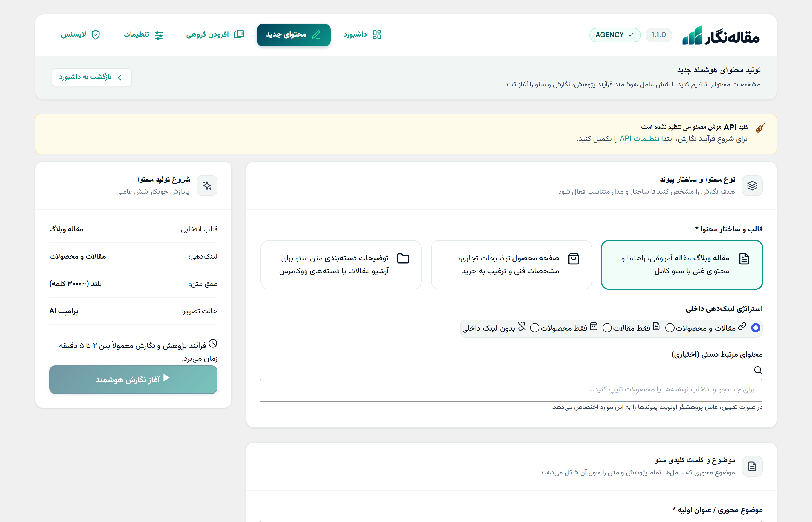Click the تنظیمات API link
The height and width of the screenshot is (522, 812).
(x=639, y=139)
